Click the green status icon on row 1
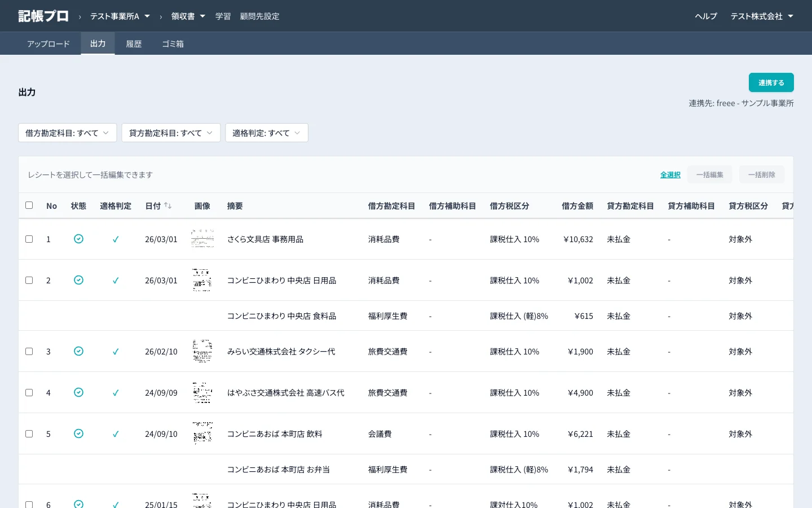Screen dimensions: 812x508 [78, 239]
